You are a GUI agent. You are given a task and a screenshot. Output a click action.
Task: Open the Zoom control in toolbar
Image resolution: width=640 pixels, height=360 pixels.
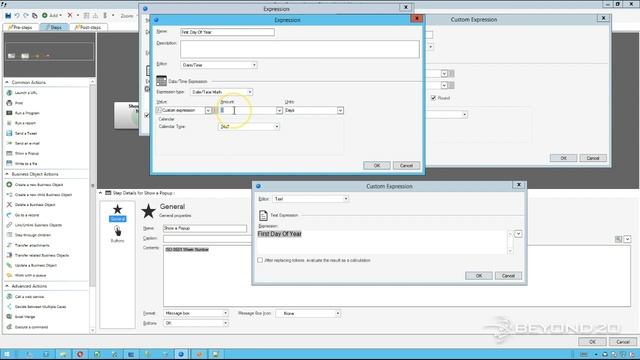tap(127, 16)
